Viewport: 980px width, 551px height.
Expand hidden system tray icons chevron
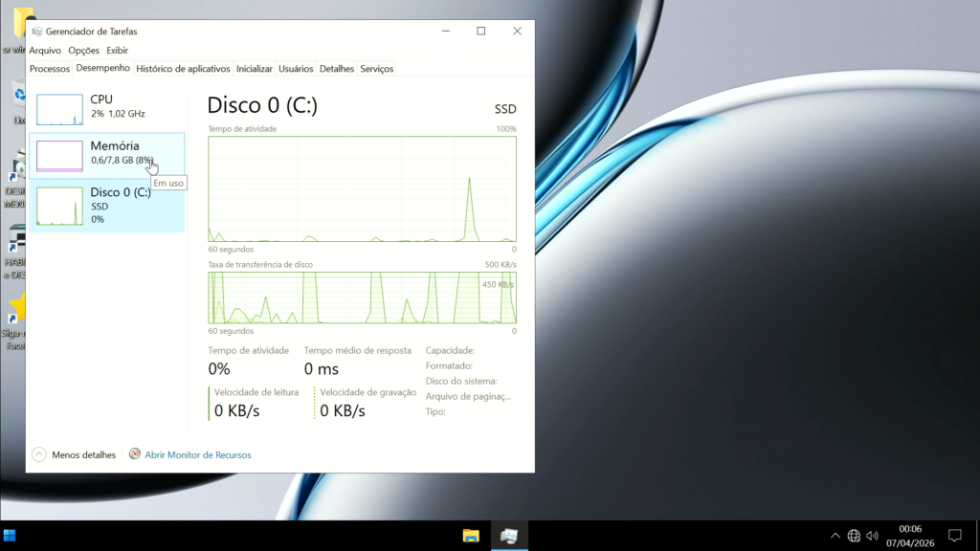[835, 536]
